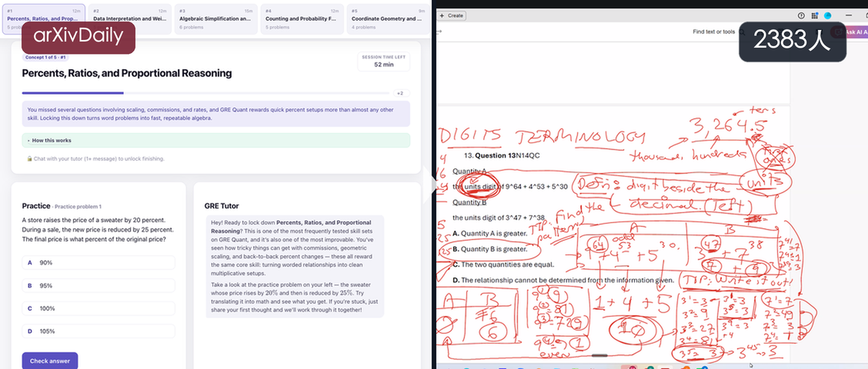Click the PDF answer D about relationship not determined
The height and width of the screenshot is (369, 868).
point(563,280)
